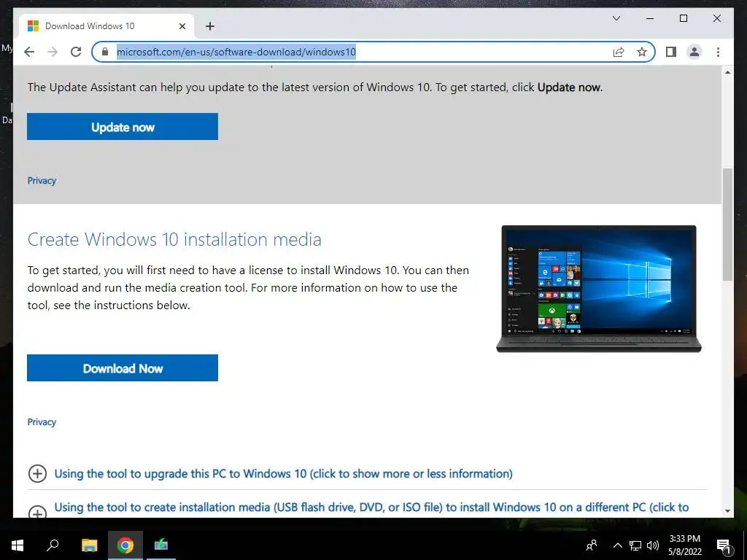Open File Explorer from the taskbar
This screenshot has width=747, height=560.
[x=89, y=545]
